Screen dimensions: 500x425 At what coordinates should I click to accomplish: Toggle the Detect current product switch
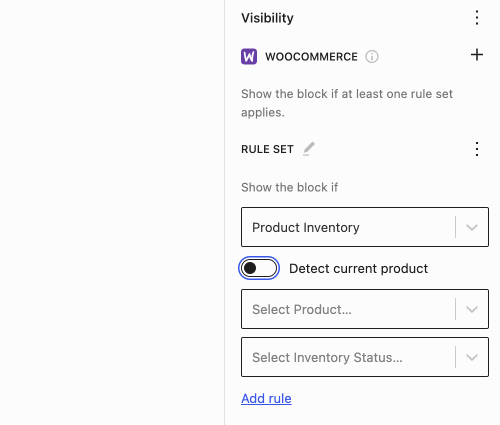point(259,268)
